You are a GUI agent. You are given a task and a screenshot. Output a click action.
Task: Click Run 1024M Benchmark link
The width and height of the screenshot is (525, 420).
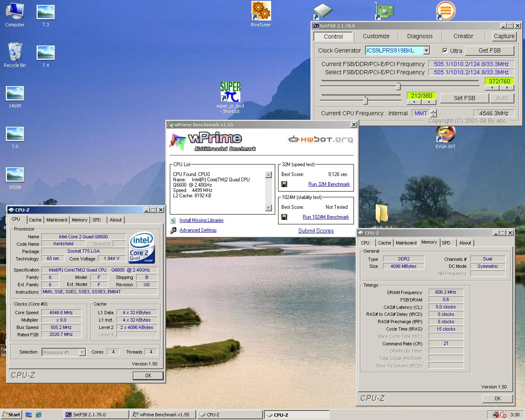click(326, 217)
